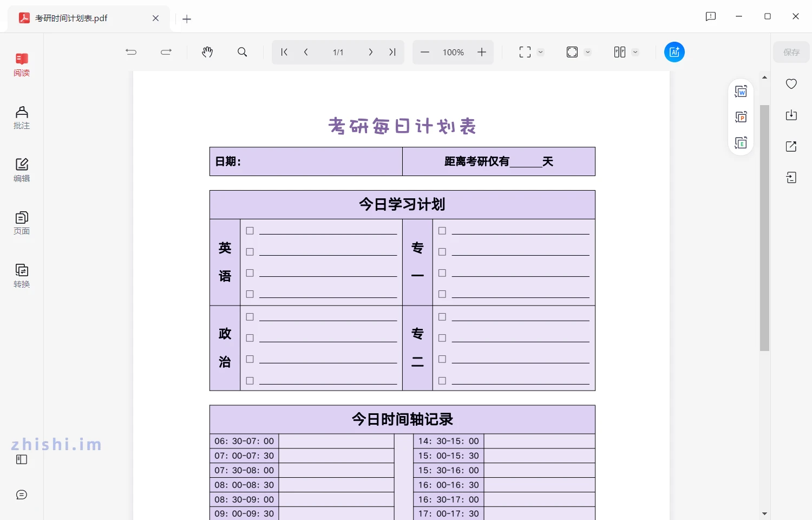Screen dimensions: 812x520
Task: Open the 100% zoom level field
Action: click(453, 52)
